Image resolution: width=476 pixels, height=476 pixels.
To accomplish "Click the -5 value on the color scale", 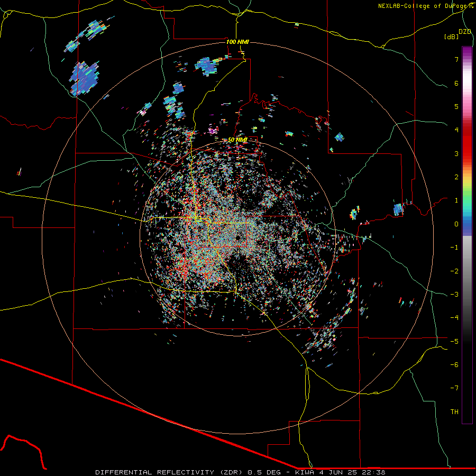I will pos(454,342).
